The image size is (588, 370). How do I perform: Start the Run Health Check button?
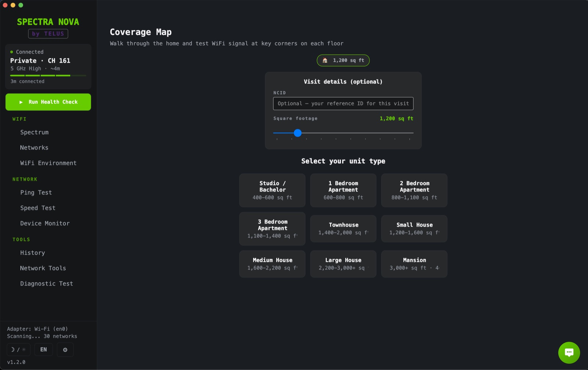[48, 102]
